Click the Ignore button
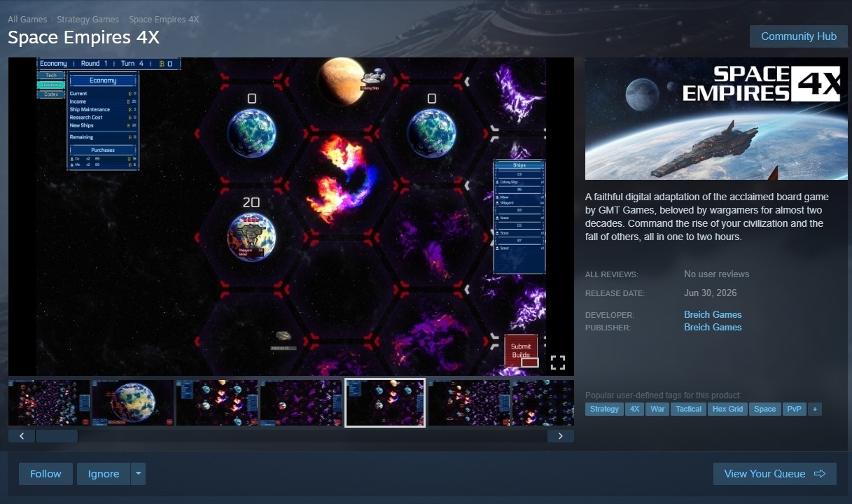Screen dimensions: 852x504 pyautogui.click(x=104, y=474)
